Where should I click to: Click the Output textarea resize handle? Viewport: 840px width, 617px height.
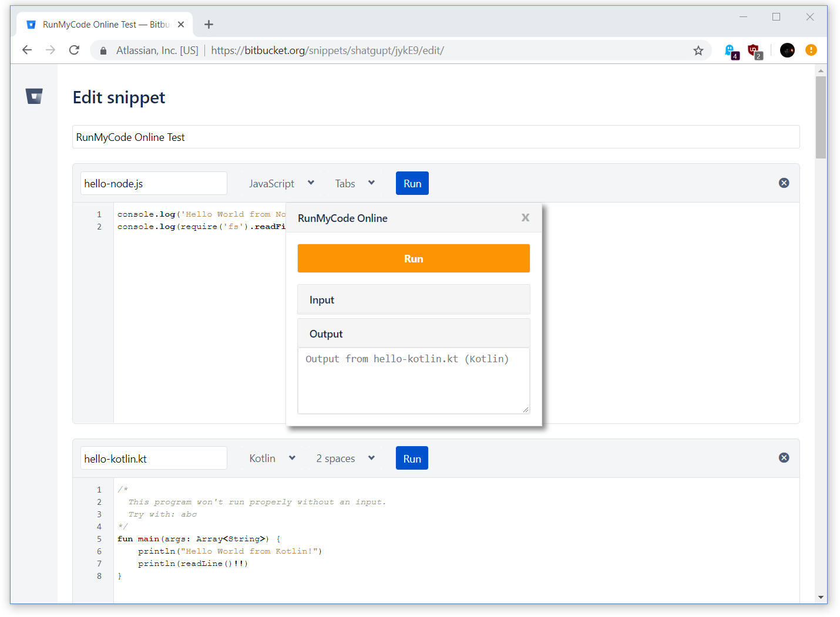point(525,409)
